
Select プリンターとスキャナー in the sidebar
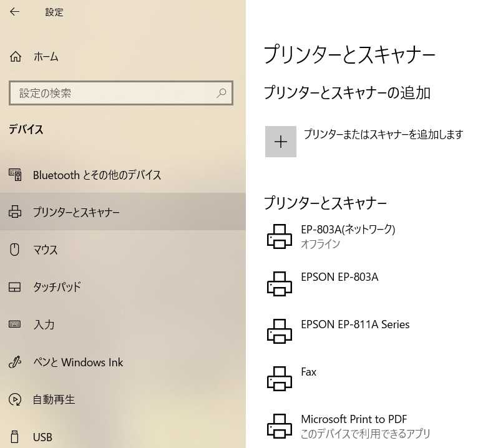pyautogui.click(x=76, y=212)
